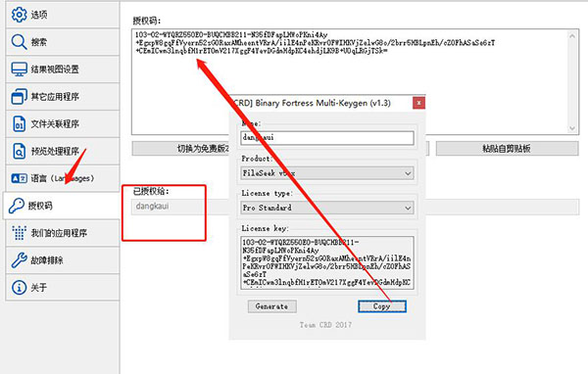Click the 已授权给 dangkaui field
Viewport: 588px width, 374px height.
point(355,207)
